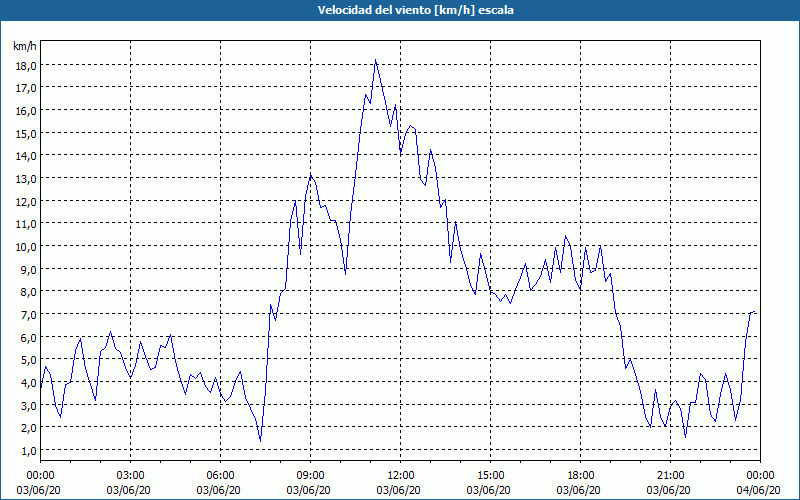The image size is (800, 500).
Task: Click the '03:00' time label
Action: coord(130,476)
